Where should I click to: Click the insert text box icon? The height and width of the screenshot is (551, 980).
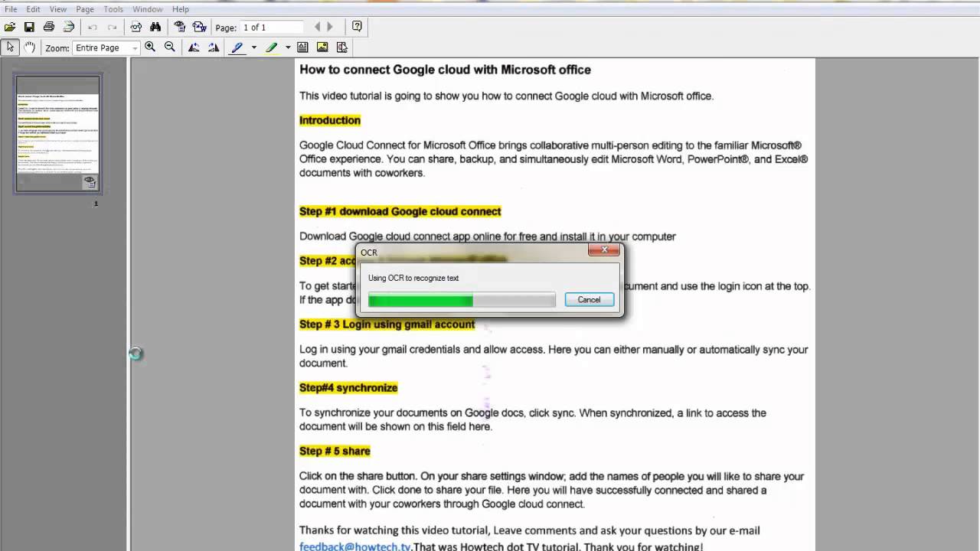coord(302,47)
